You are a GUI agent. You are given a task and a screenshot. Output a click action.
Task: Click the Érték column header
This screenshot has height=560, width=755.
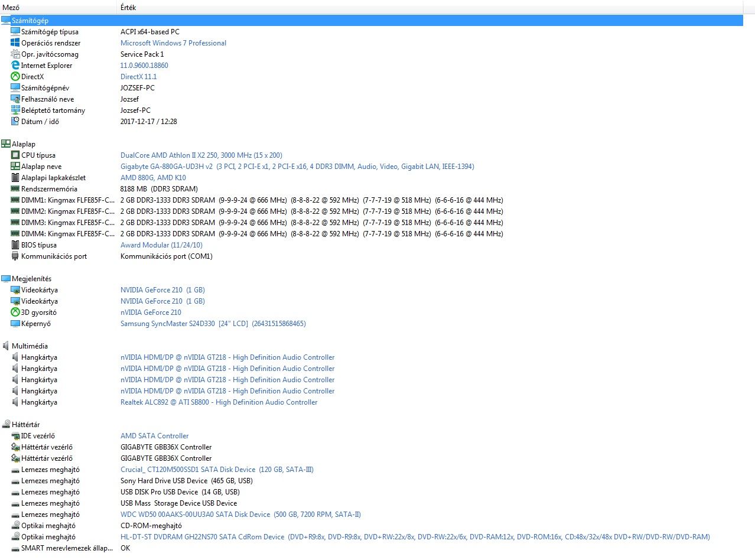(x=430, y=8)
